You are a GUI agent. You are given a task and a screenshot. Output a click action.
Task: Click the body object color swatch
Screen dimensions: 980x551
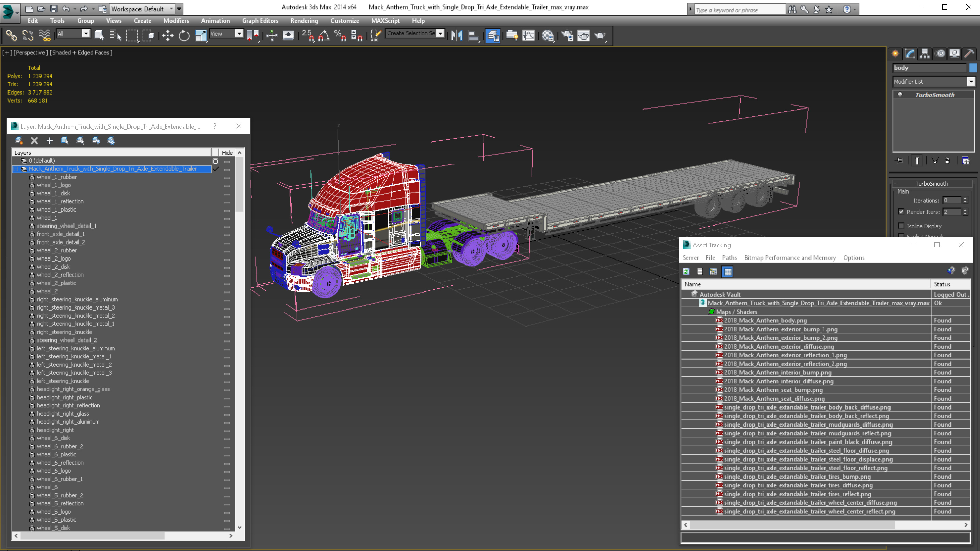click(973, 68)
